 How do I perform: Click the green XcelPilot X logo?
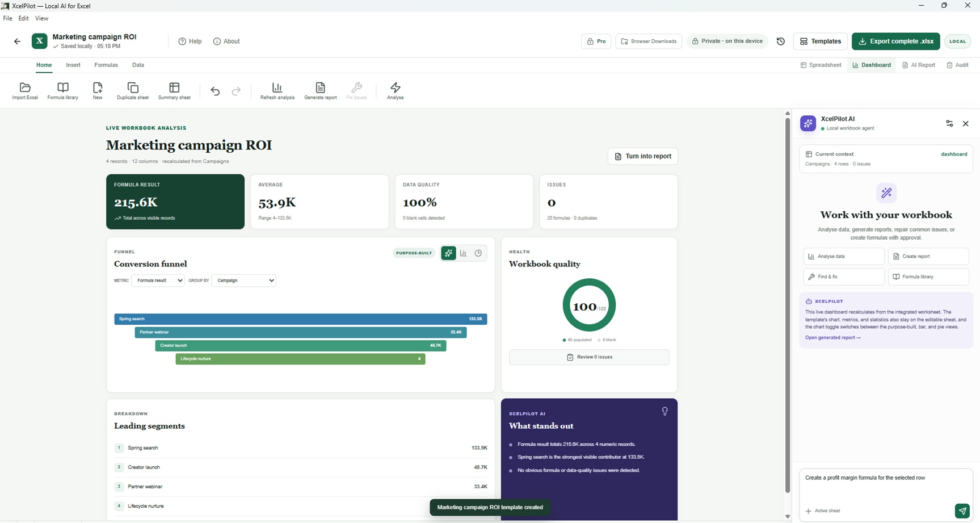coord(39,41)
